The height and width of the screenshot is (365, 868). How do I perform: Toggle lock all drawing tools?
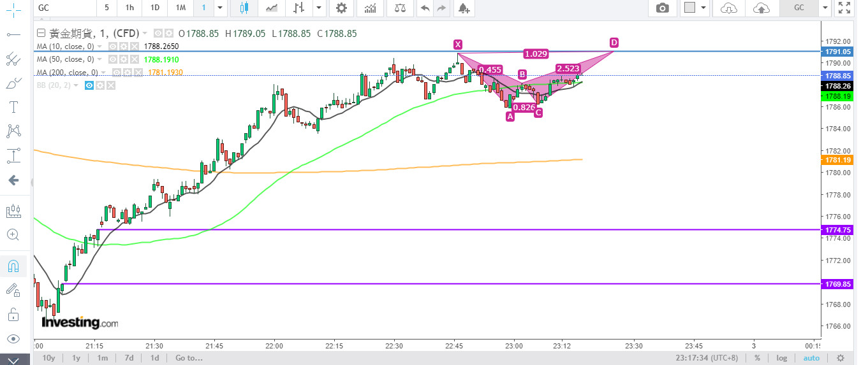coord(13,314)
